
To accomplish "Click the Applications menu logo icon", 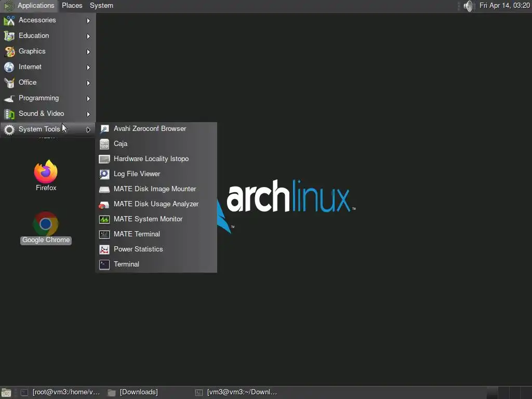I will point(9,6).
